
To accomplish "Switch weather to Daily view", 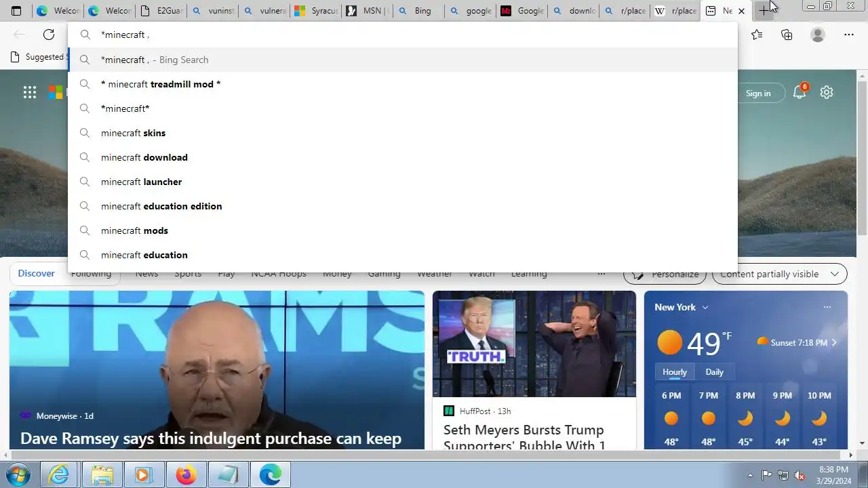I will [714, 372].
